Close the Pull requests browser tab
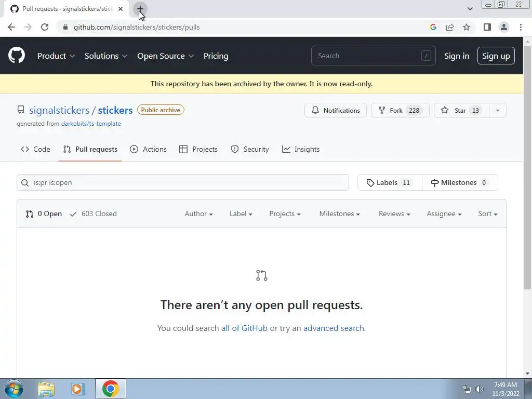Screen dimensions: 532x399 click(x=121, y=9)
